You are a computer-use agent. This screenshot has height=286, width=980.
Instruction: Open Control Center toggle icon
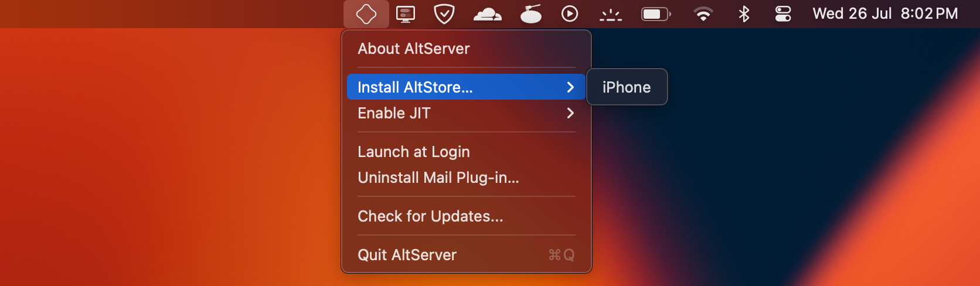coord(783,13)
